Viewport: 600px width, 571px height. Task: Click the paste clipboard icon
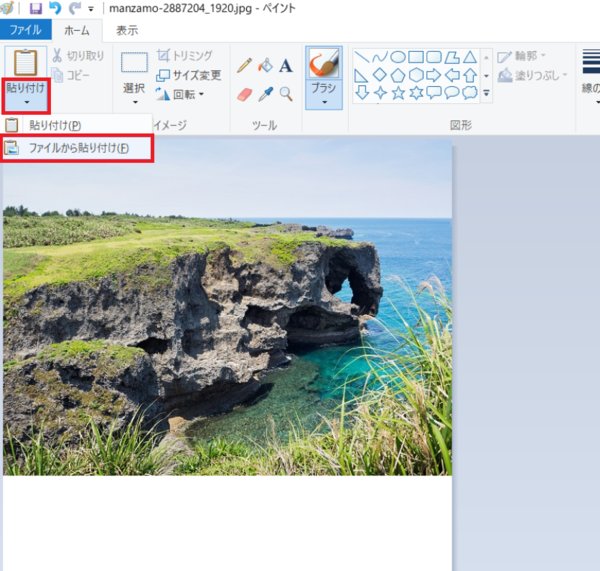pyautogui.click(x=26, y=62)
